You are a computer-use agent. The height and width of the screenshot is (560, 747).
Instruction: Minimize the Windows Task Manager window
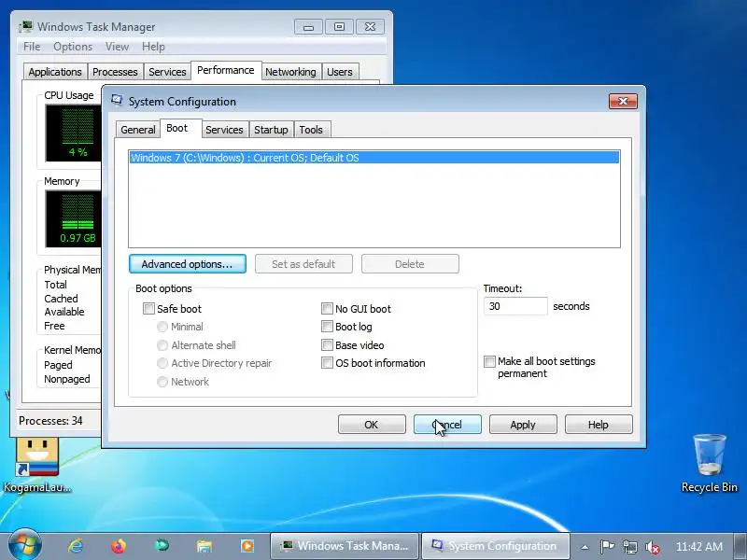click(308, 27)
